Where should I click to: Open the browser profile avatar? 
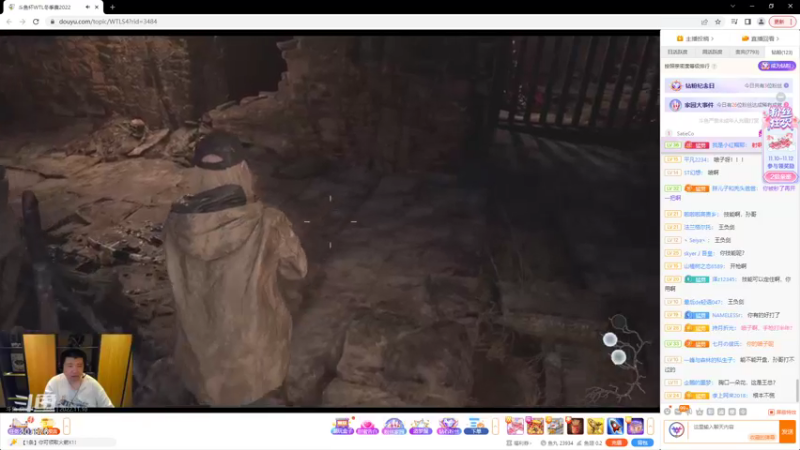point(761,21)
